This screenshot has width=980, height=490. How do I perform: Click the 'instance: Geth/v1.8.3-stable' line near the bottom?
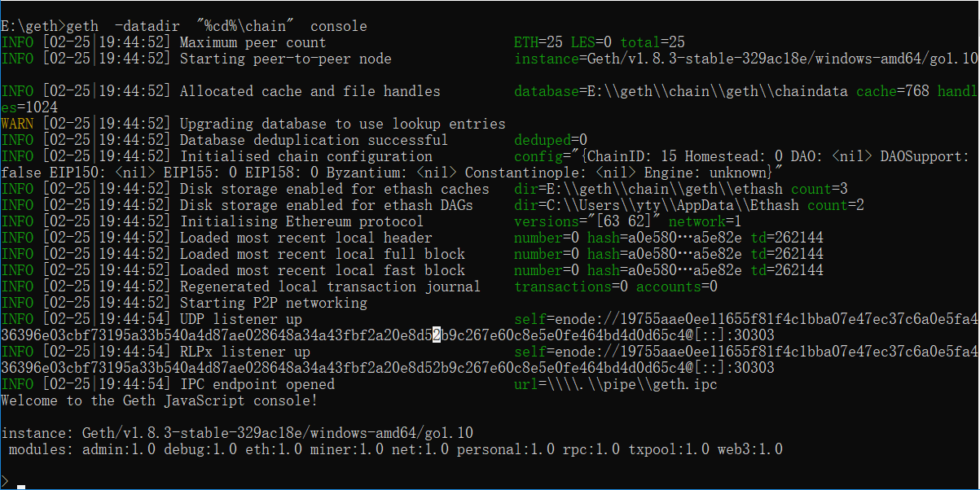coord(236,433)
